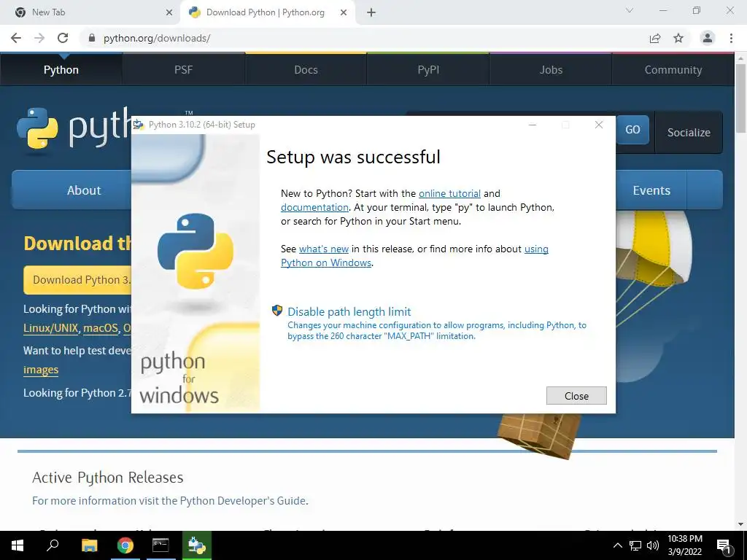Close the Download Python tab
The width and height of the screenshot is (747, 560).
[344, 13]
